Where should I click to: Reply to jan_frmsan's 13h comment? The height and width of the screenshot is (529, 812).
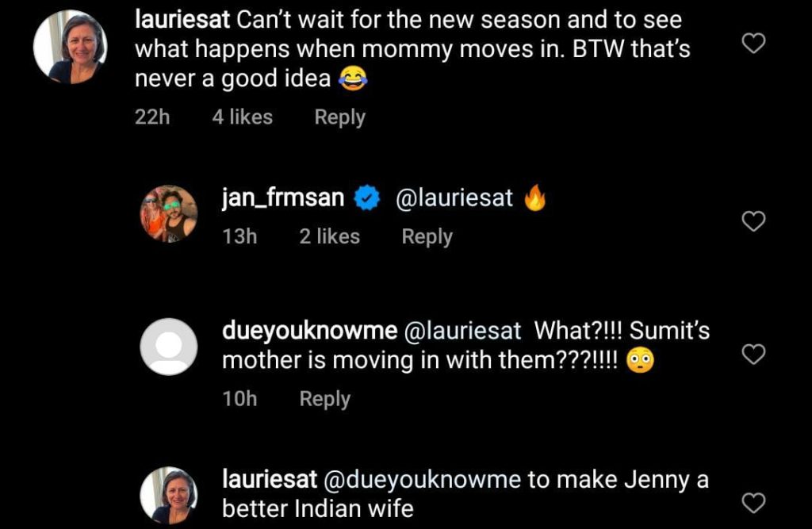click(x=427, y=236)
